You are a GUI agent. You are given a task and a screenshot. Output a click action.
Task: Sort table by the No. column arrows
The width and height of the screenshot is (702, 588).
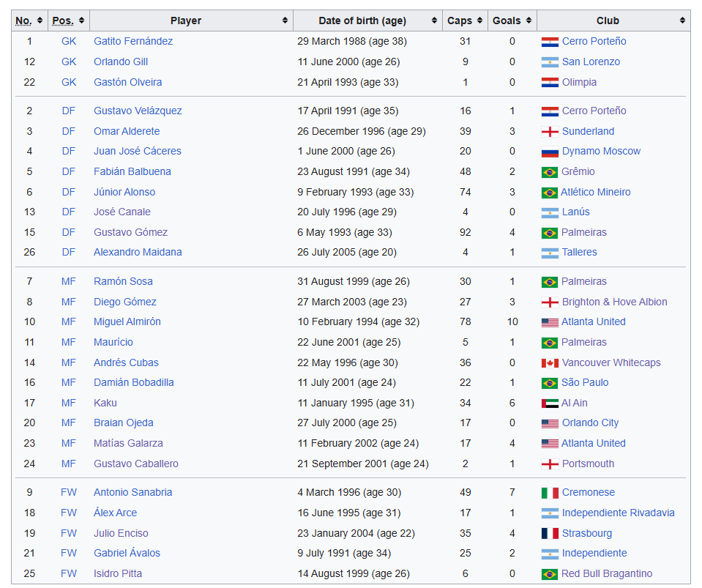click(x=40, y=21)
